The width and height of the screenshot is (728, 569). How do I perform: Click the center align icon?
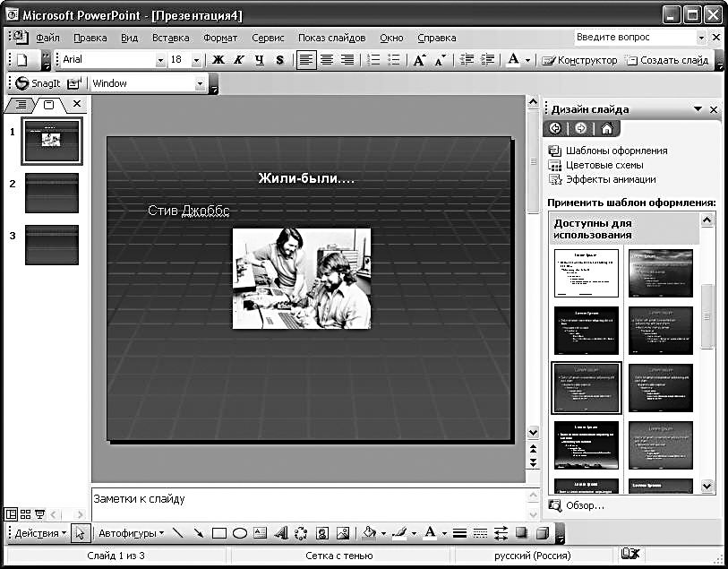click(327, 60)
